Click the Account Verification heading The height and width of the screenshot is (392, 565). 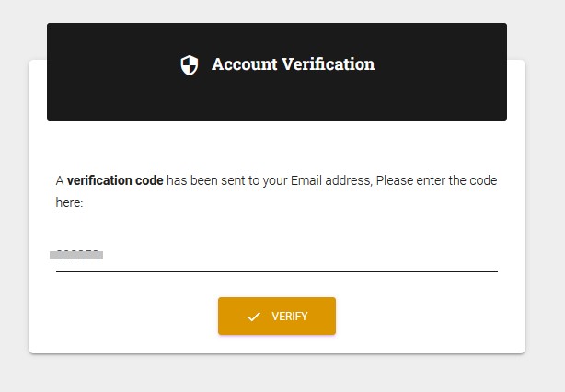coord(293,64)
